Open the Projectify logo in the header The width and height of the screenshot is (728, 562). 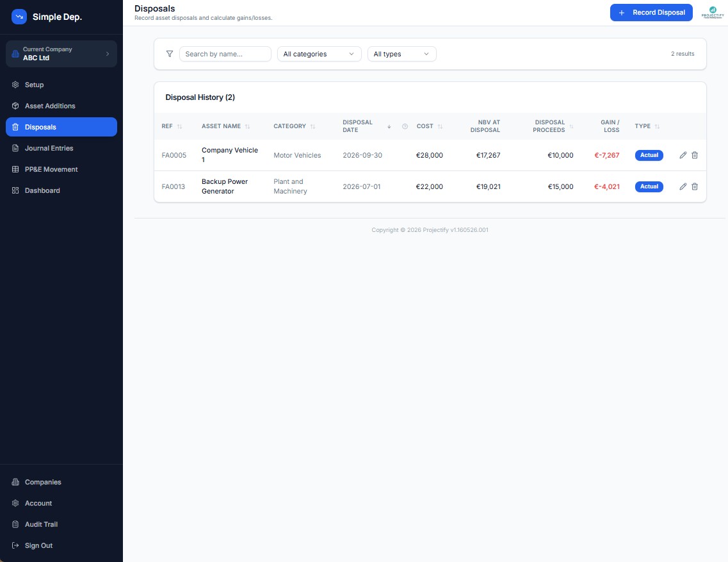pyautogui.click(x=712, y=13)
